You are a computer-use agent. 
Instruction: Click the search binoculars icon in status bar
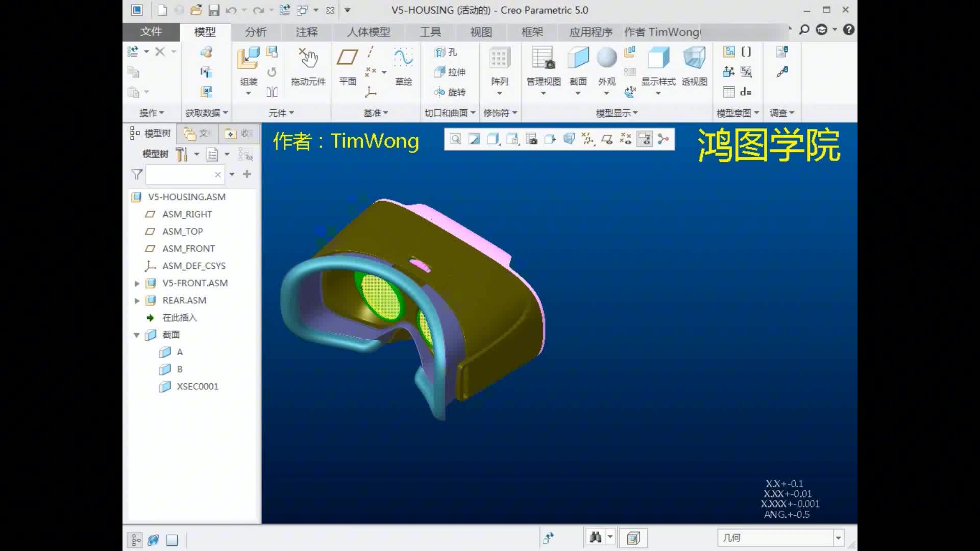click(595, 537)
